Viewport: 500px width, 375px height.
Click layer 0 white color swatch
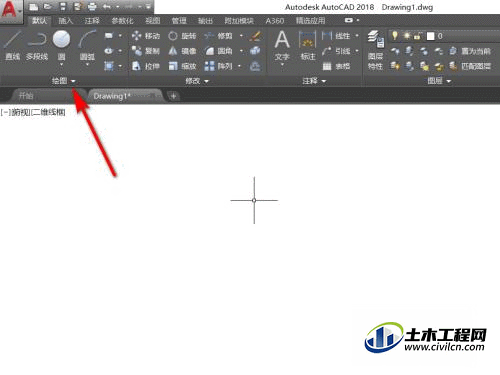431,36
